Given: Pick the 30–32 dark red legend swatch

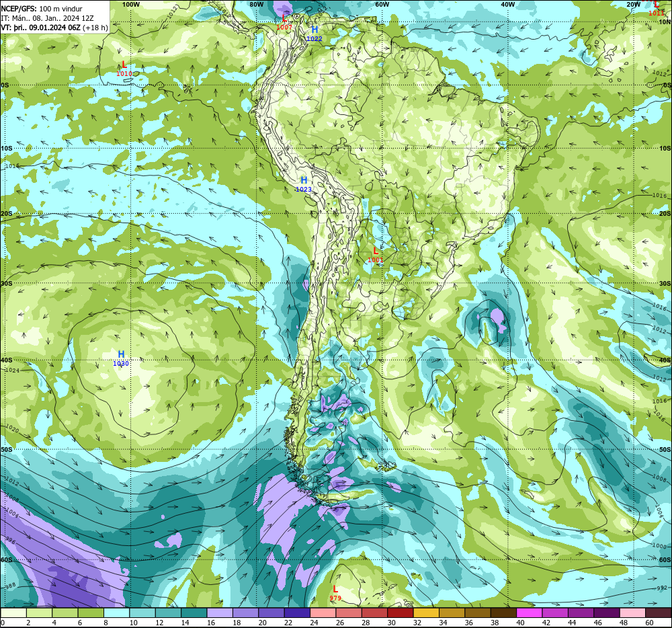Looking at the screenshot, I should pos(401,613).
